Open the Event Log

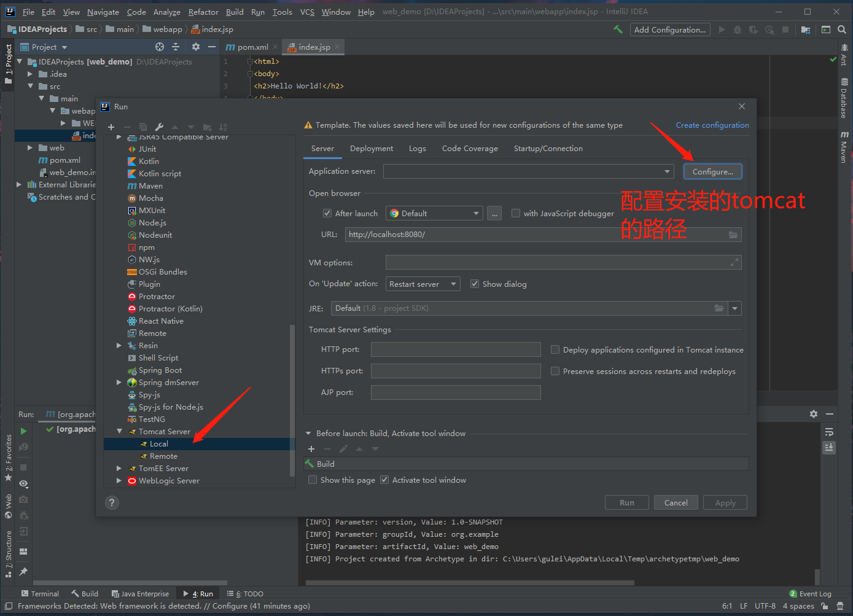810,594
